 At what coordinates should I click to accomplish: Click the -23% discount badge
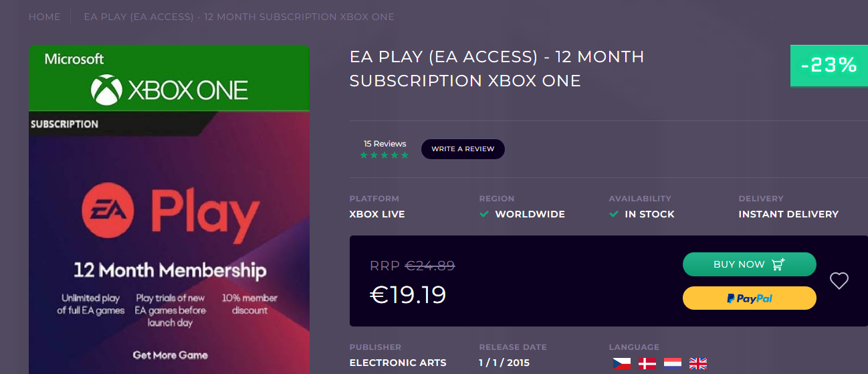tap(829, 66)
